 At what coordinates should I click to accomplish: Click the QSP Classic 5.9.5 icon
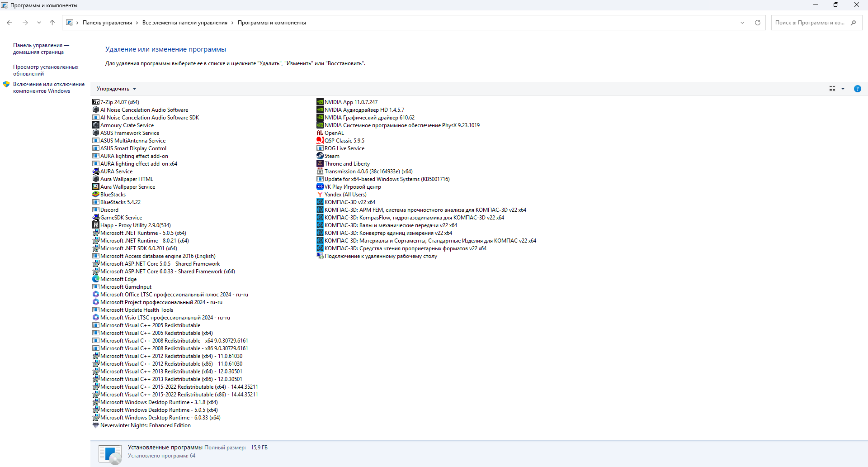(x=320, y=140)
